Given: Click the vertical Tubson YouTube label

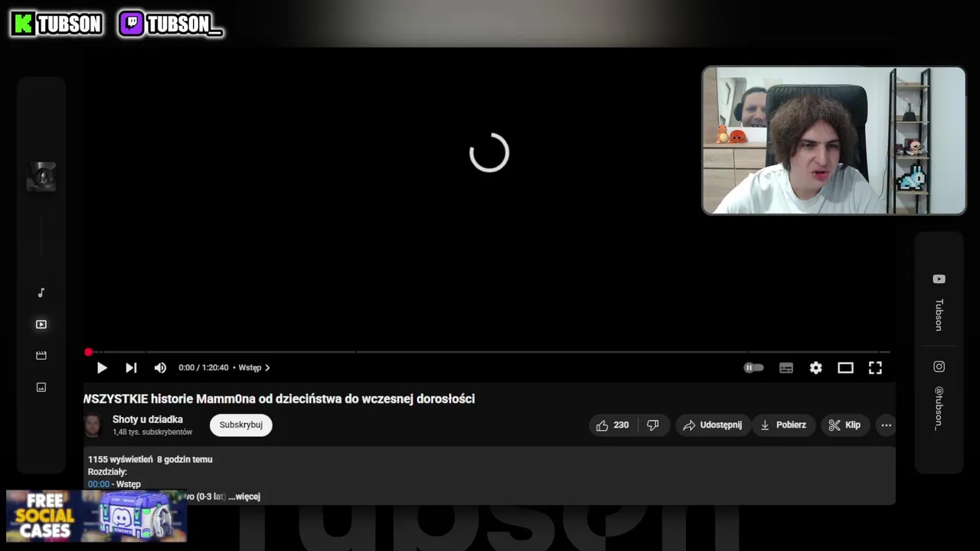Looking at the screenshot, I should pyautogui.click(x=939, y=315).
